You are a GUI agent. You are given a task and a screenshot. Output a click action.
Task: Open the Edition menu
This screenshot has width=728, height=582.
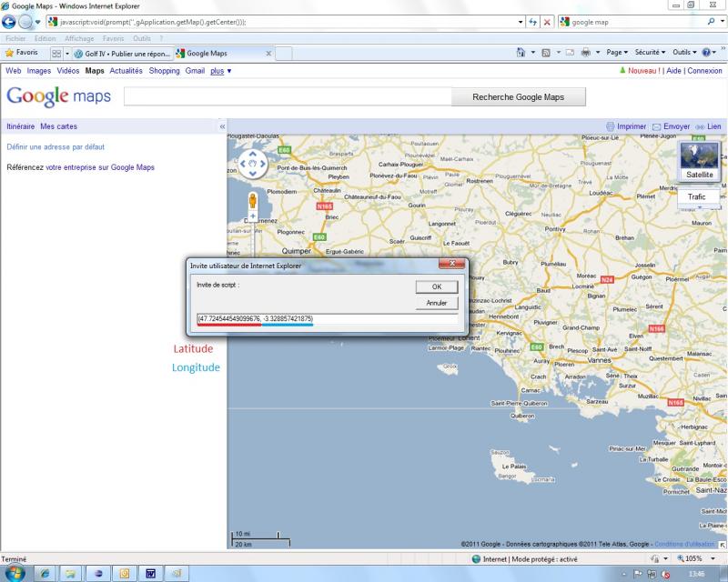pos(45,38)
